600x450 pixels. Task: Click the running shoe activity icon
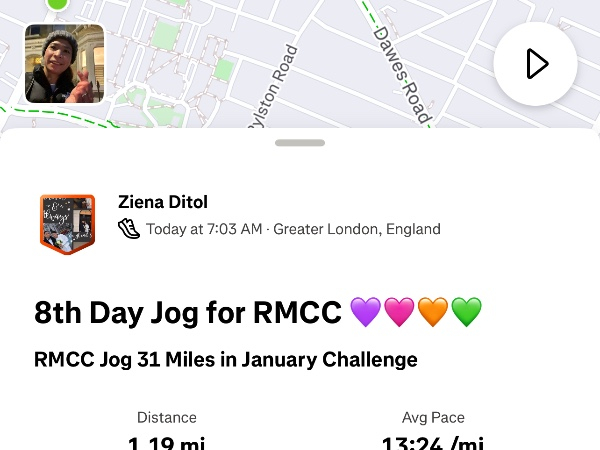pos(129,228)
